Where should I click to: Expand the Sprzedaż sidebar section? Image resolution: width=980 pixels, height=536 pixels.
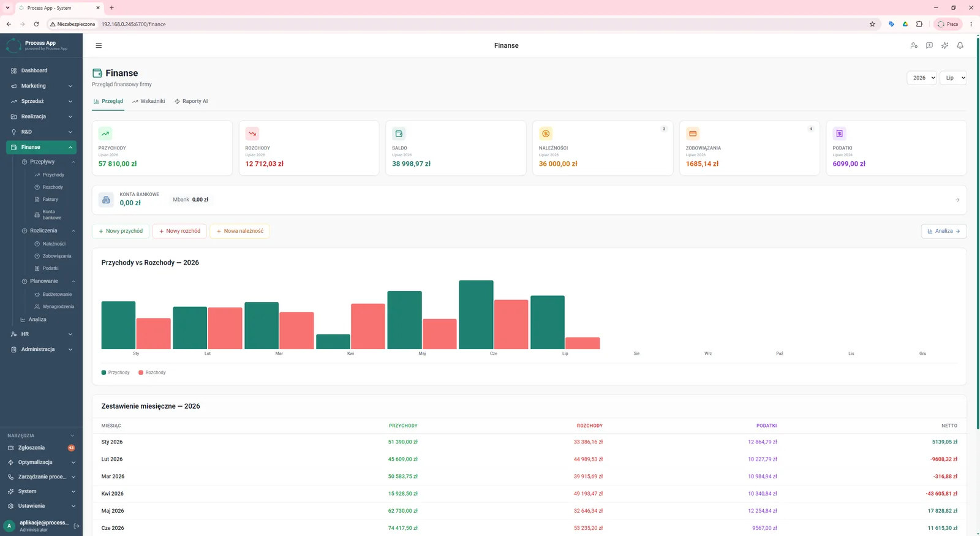(41, 101)
